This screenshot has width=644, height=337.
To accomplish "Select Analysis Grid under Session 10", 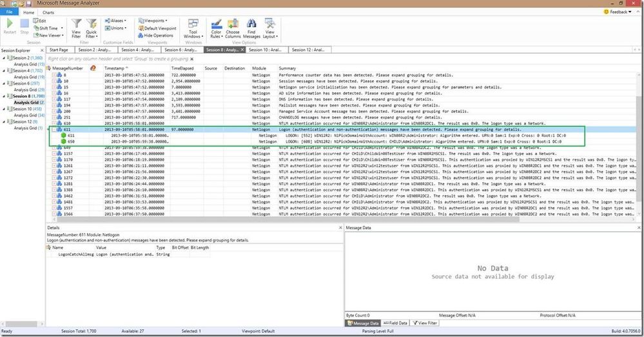I will [29, 115].
